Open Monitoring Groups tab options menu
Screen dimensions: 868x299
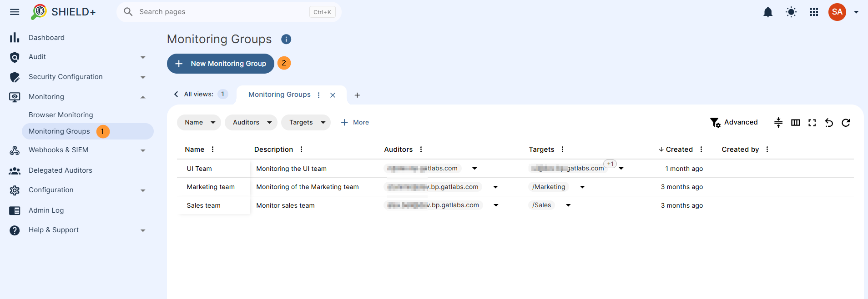pos(318,95)
